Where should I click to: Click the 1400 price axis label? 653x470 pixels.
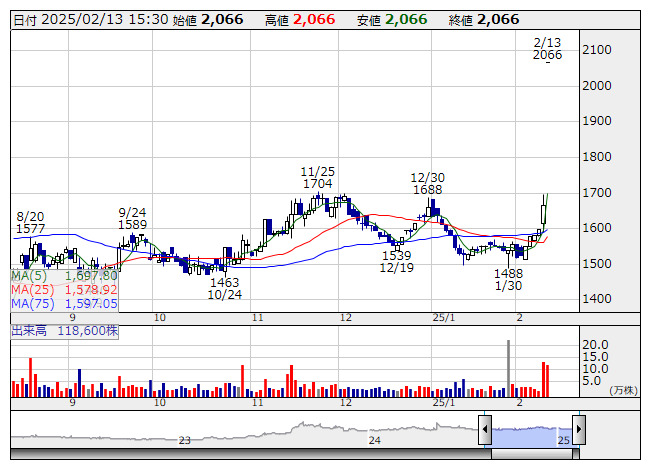[x=597, y=298]
